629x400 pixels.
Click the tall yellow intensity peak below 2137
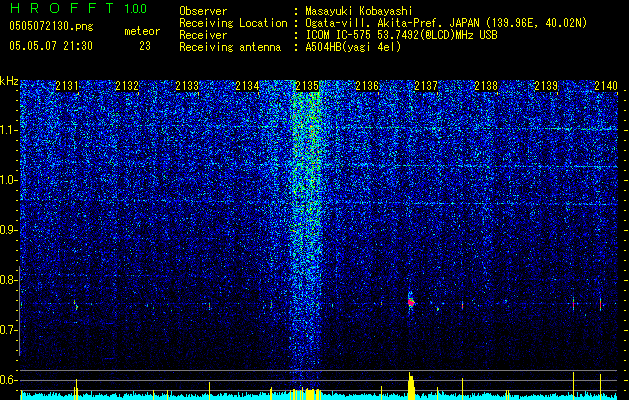[x=411, y=386]
